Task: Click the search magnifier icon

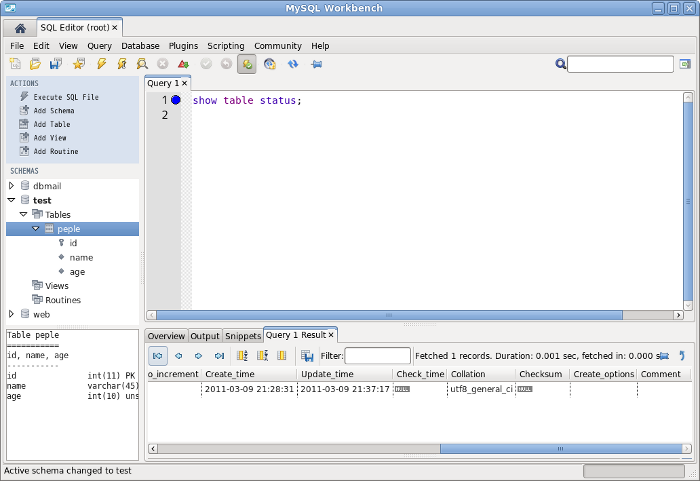Action: [560, 64]
